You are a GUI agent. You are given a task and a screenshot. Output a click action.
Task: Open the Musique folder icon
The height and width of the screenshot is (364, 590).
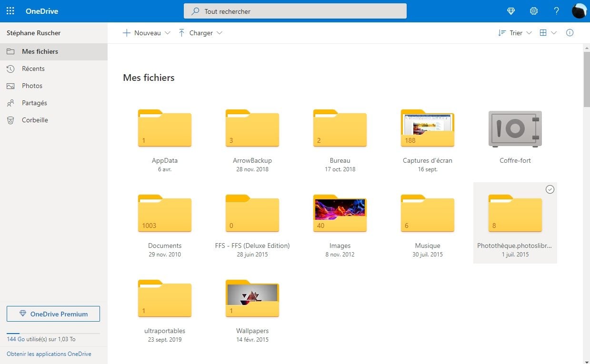coord(428,213)
